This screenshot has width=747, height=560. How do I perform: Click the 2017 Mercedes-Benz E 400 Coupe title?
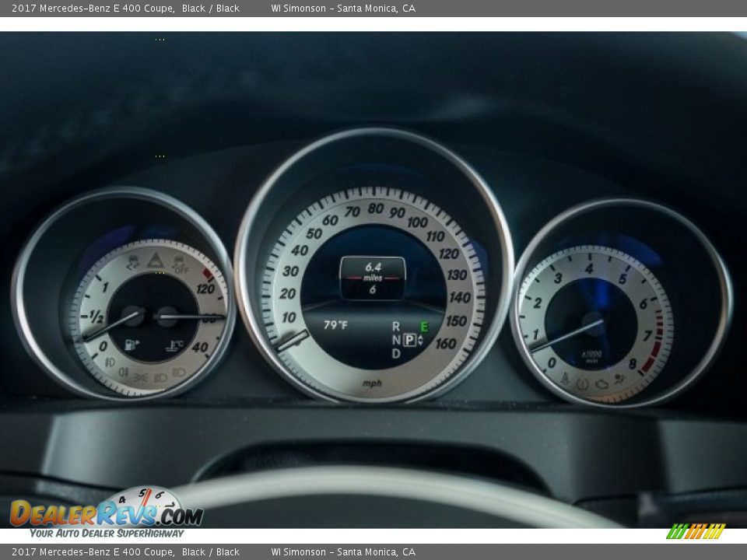point(93,9)
